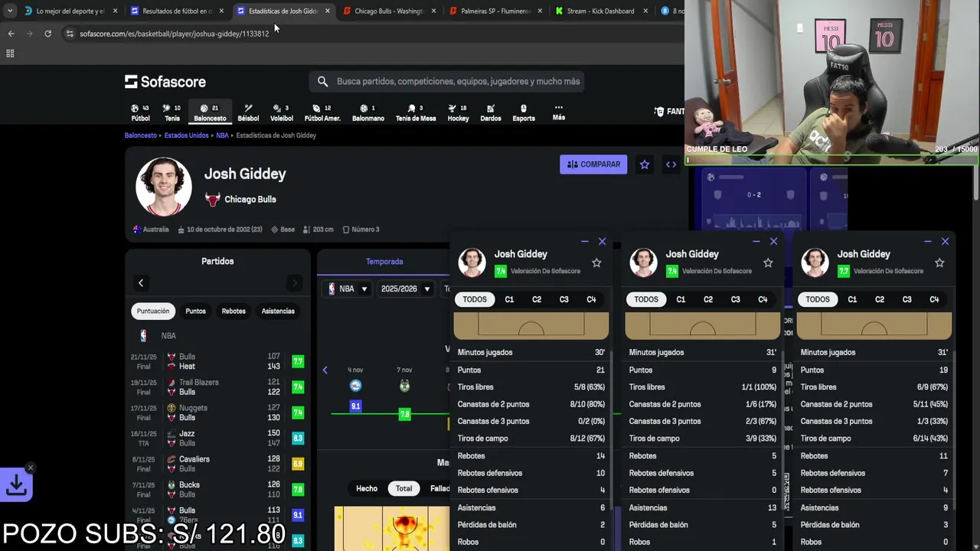This screenshot has height=551, width=980.
Task: Switch to the Temporada tab
Action: pos(384,262)
